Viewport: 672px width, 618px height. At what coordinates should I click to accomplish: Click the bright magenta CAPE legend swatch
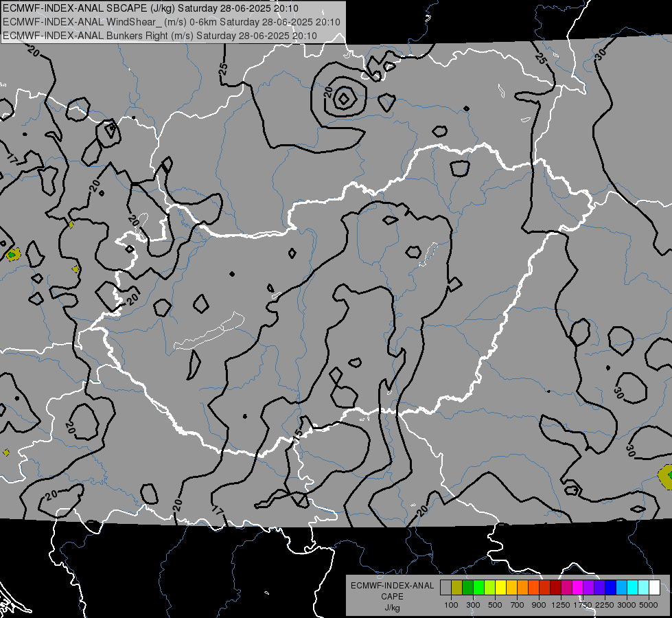(578, 588)
